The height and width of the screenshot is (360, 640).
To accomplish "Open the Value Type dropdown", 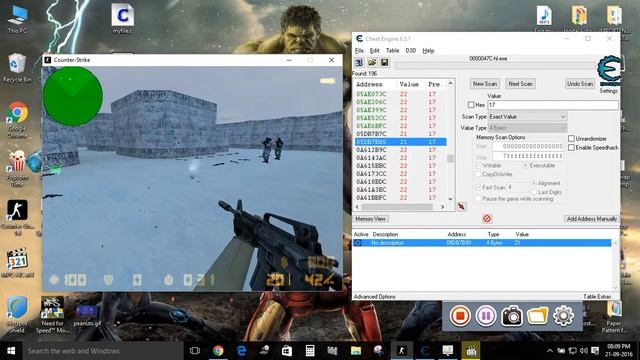I will (527, 128).
